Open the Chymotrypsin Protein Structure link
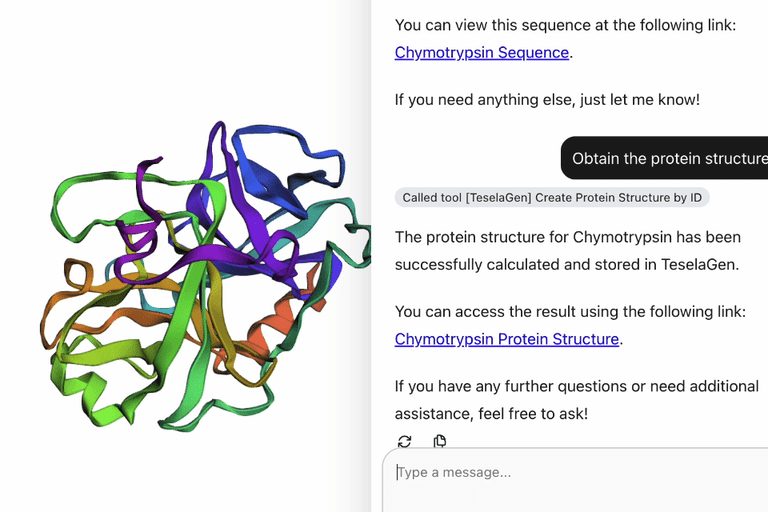The image size is (768, 512). [507, 339]
